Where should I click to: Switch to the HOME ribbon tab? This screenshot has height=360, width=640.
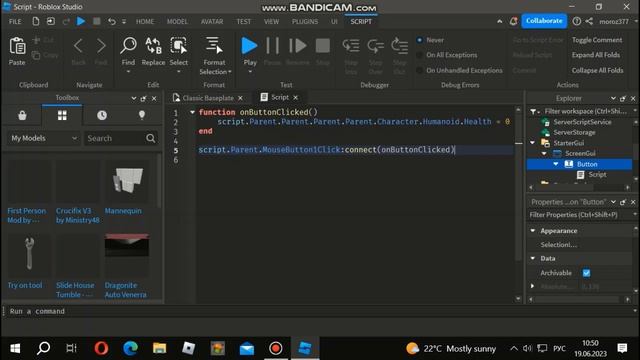[x=145, y=22]
